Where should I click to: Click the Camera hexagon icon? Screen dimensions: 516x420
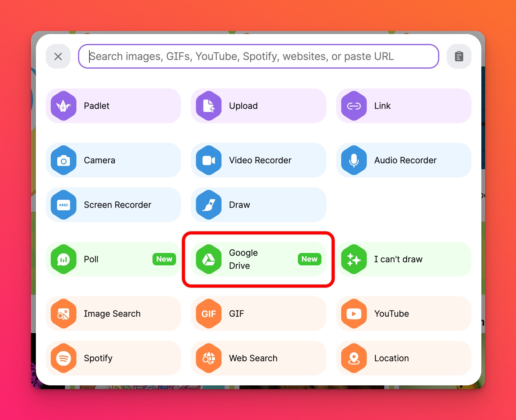[x=63, y=160]
